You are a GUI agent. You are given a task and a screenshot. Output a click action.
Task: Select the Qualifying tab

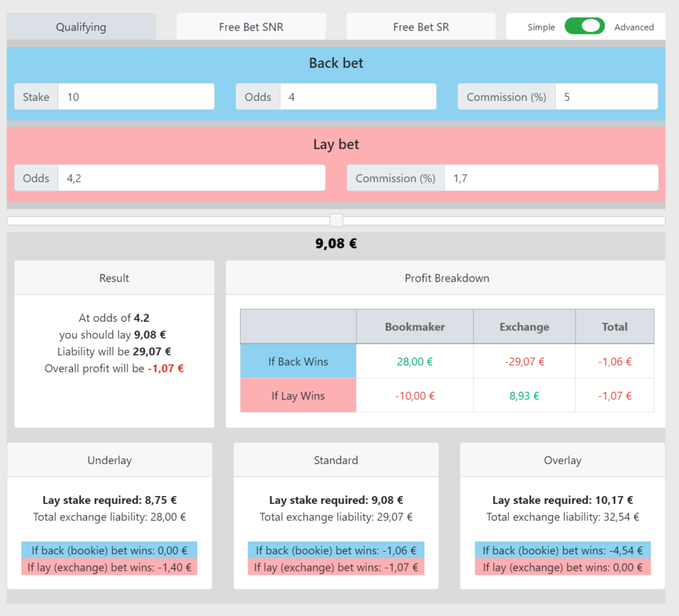click(x=81, y=26)
